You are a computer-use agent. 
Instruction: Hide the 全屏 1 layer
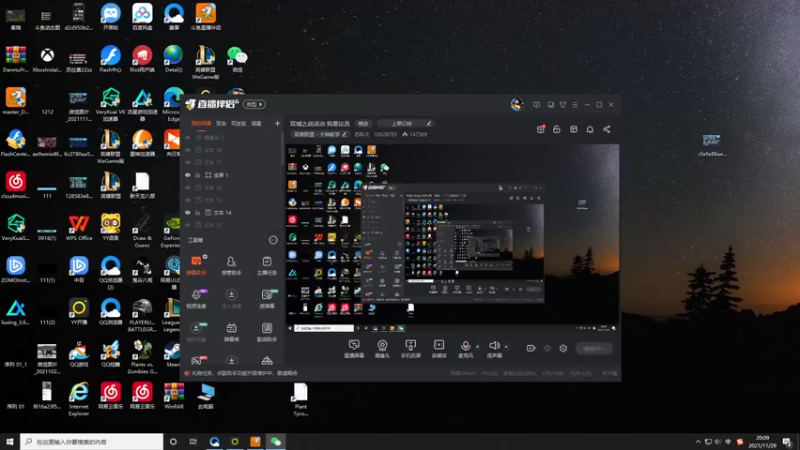point(188,175)
